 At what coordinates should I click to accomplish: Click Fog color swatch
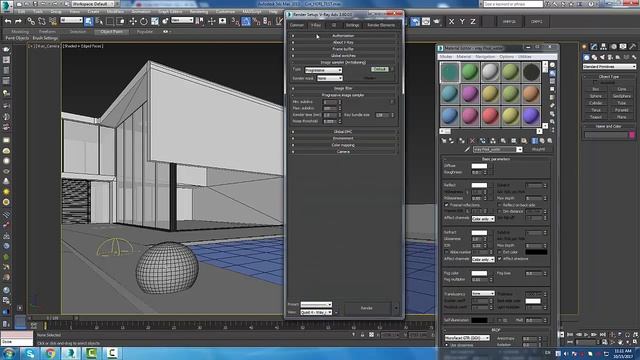(479, 273)
